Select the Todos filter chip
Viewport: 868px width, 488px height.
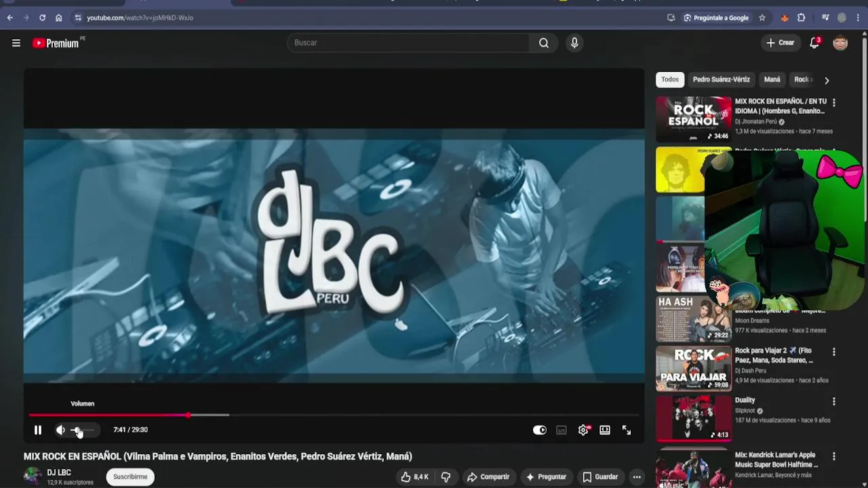(x=670, y=79)
